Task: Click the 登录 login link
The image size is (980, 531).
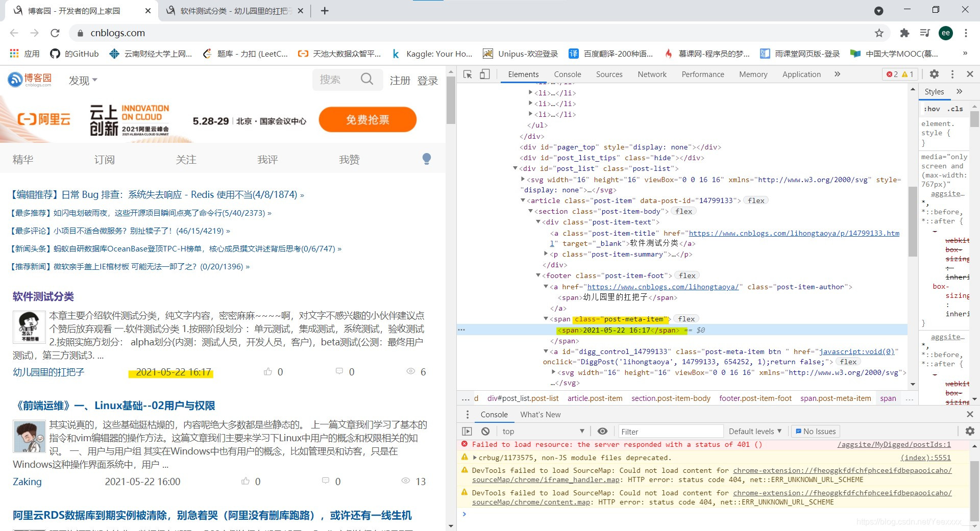Action: (x=428, y=81)
